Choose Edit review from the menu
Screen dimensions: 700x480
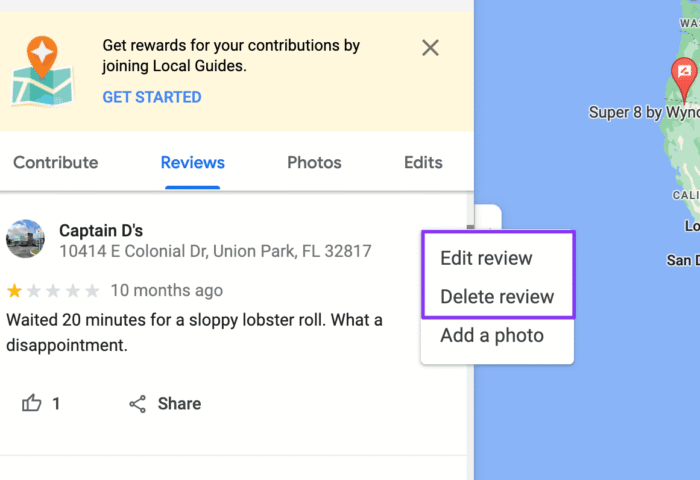point(486,258)
